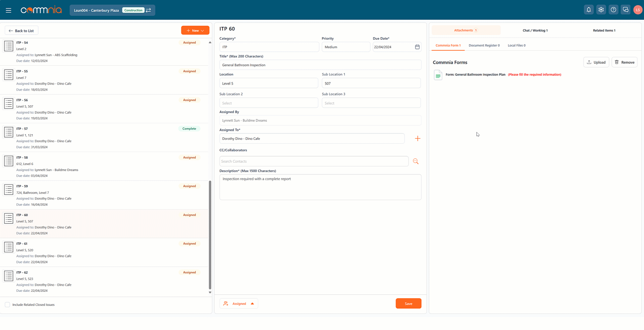Click the list icon of ITP - 56
The height and width of the screenshot is (330, 644).
coord(9,103)
